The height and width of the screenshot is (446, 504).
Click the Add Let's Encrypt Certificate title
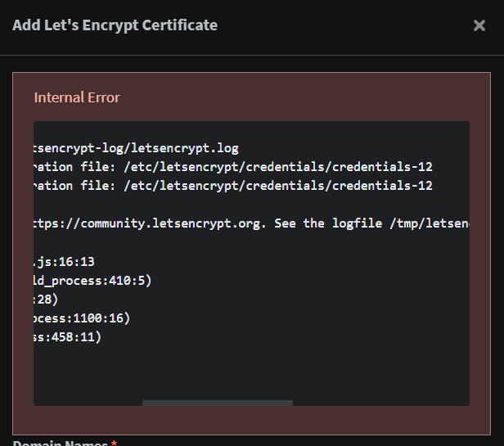click(x=115, y=25)
